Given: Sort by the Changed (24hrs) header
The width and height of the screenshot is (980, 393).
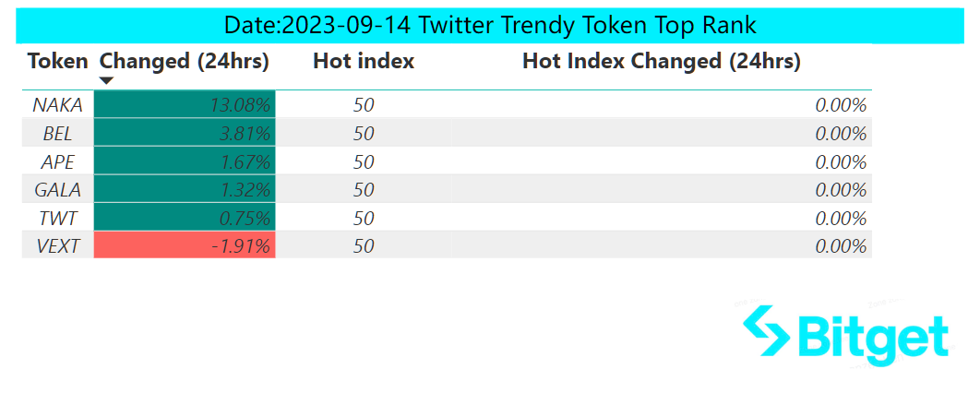Looking at the screenshot, I should [185, 61].
